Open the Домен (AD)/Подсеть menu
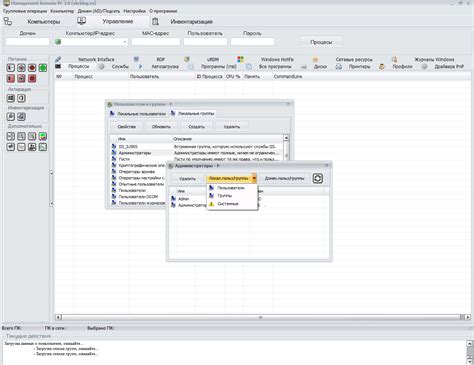This screenshot has width=474, height=365. coord(99,11)
